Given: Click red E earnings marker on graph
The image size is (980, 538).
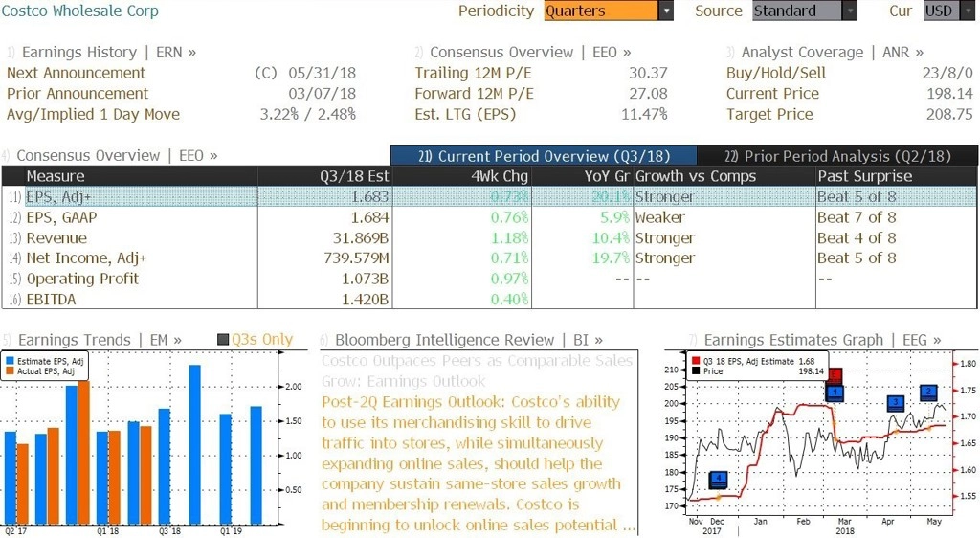Looking at the screenshot, I should tap(834, 375).
